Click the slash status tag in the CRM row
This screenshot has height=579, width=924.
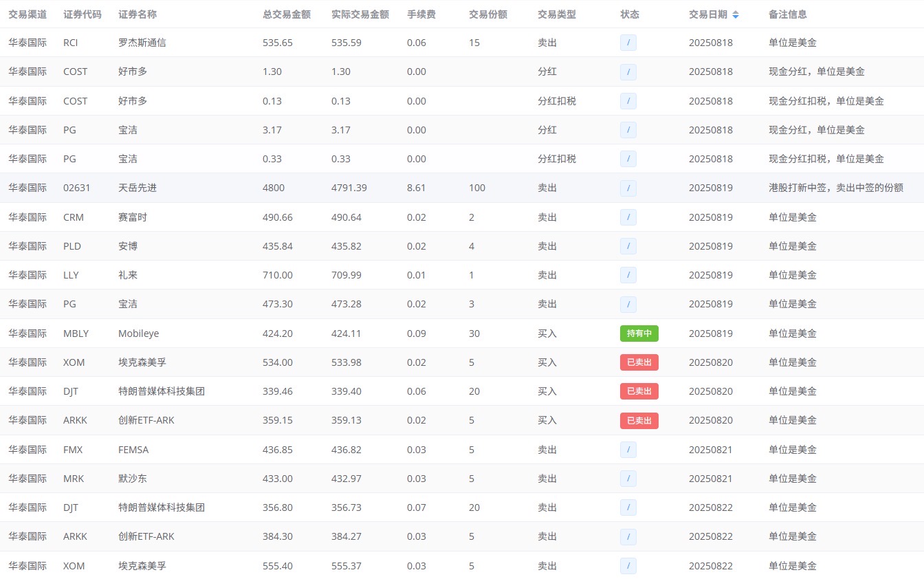(x=628, y=217)
